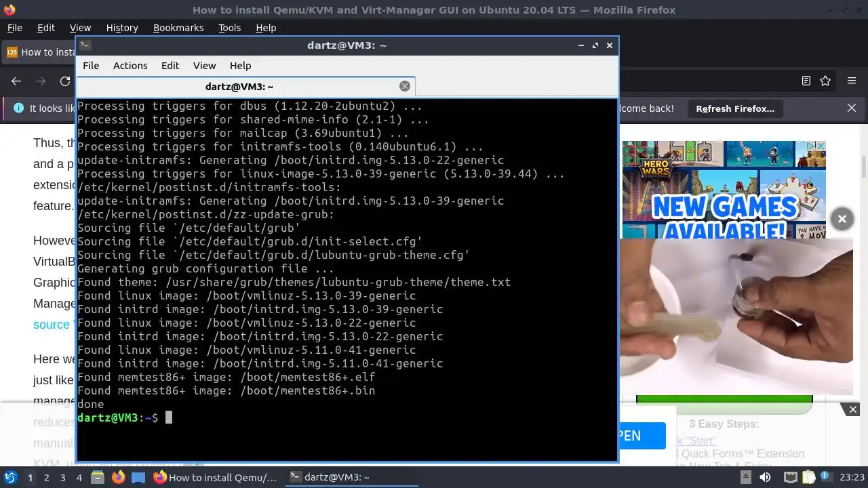Close the dartz@VM3 terminal tab
The width and height of the screenshot is (868, 488).
pyautogui.click(x=405, y=86)
